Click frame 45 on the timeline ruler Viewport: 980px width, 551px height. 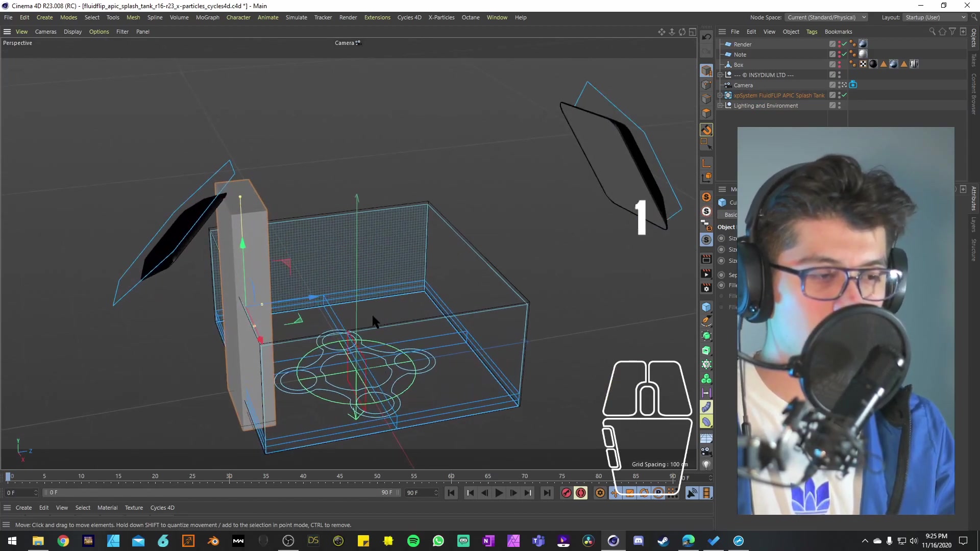[x=339, y=477]
